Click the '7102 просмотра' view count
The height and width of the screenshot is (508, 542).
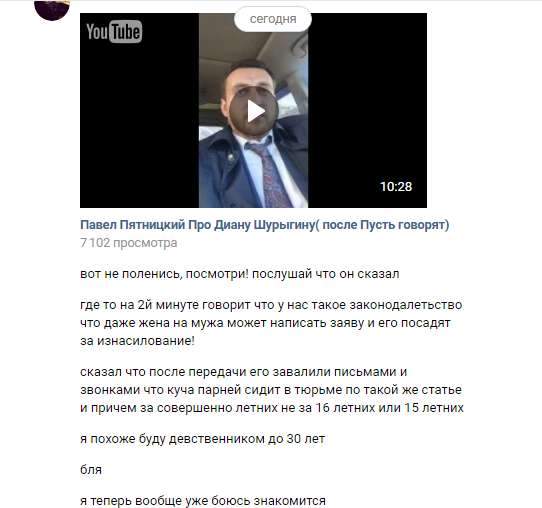pyautogui.click(x=129, y=243)
